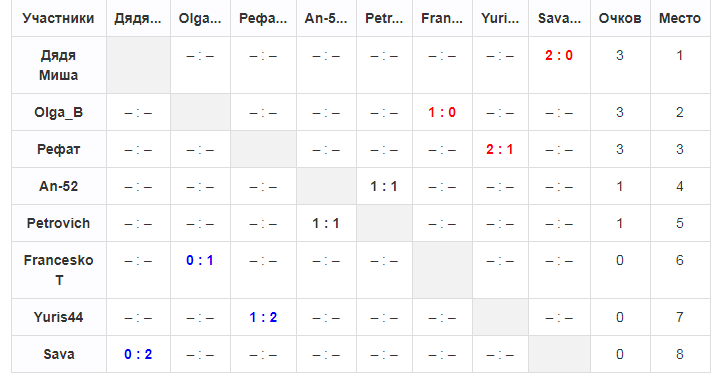Click the Место column header
Viewport: 719px width, 379px height.
(680, 18)
